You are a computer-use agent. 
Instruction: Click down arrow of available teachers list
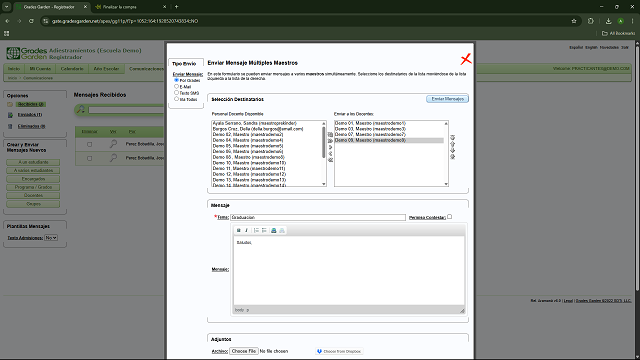(324, 184)
